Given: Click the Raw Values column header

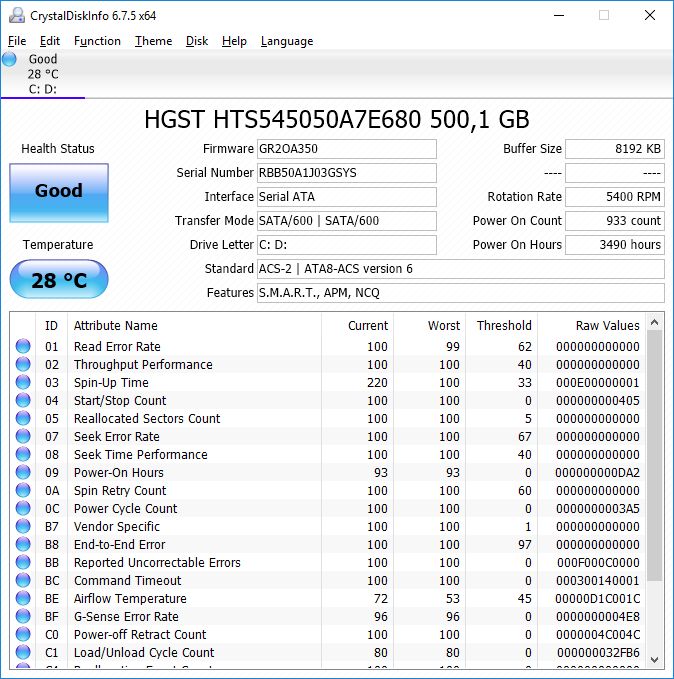Looking at the screenshot, I should click(x=592, y=325).
